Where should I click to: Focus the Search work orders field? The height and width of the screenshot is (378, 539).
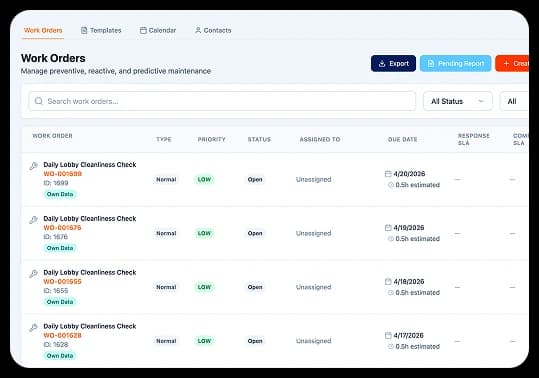tap(222, 101)
